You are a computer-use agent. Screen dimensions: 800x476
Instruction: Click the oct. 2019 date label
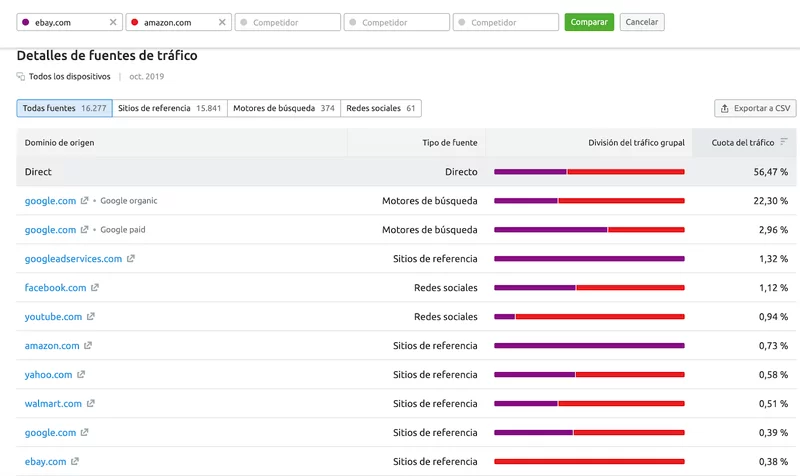[146, 77]
